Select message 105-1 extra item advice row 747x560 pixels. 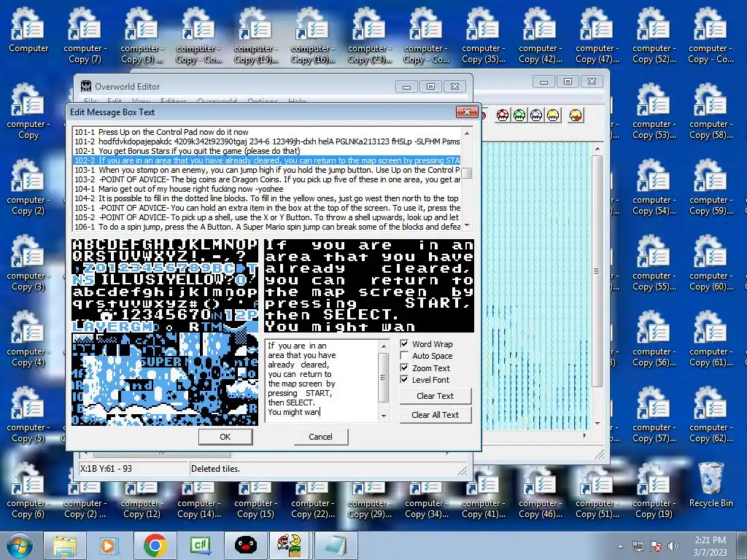267,208
